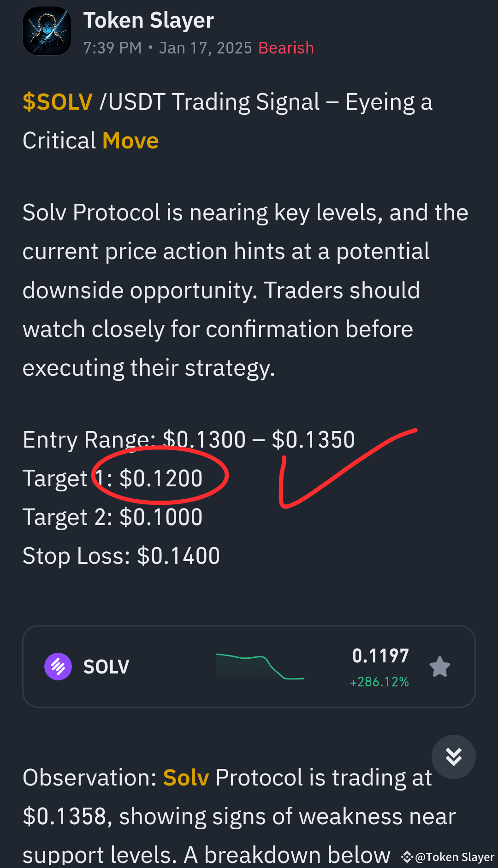Select the purple SOLV token icon
This screenshot has height=868, width=498.
(58, 666)
